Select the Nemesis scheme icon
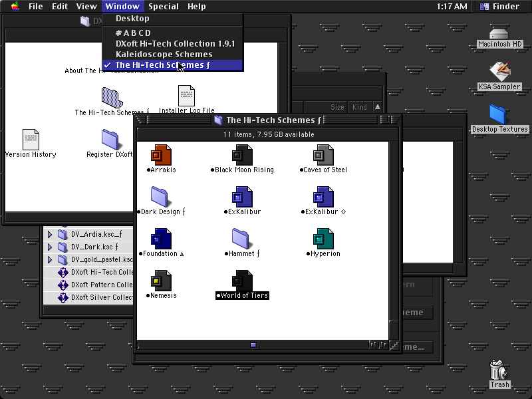Viewport: 532px width, 399px height. coord(161,281)
